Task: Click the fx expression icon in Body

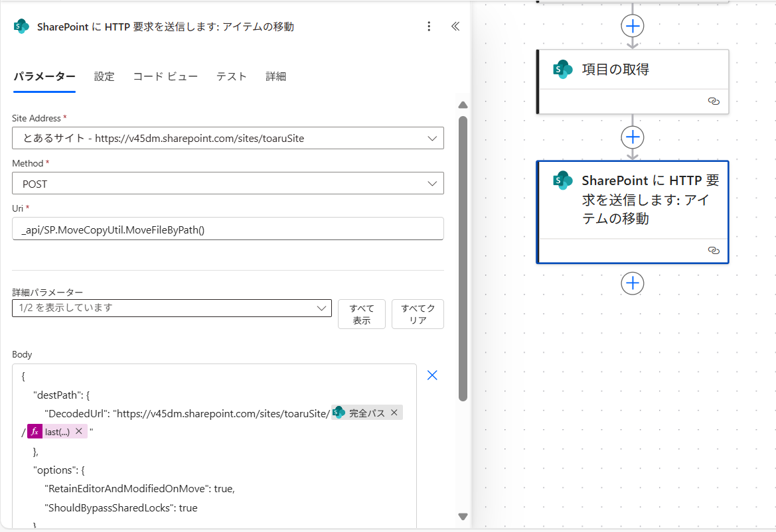Action: [x=35, y=431]
